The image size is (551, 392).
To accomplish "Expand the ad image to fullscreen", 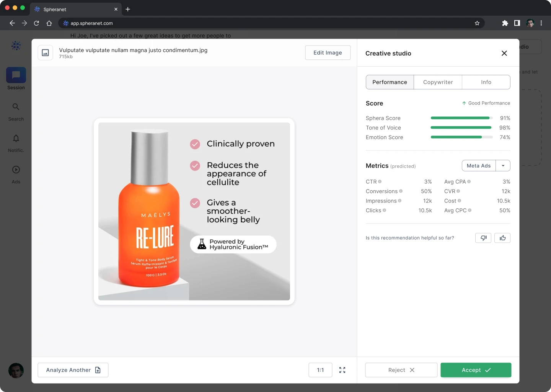I will coord(342,370).
